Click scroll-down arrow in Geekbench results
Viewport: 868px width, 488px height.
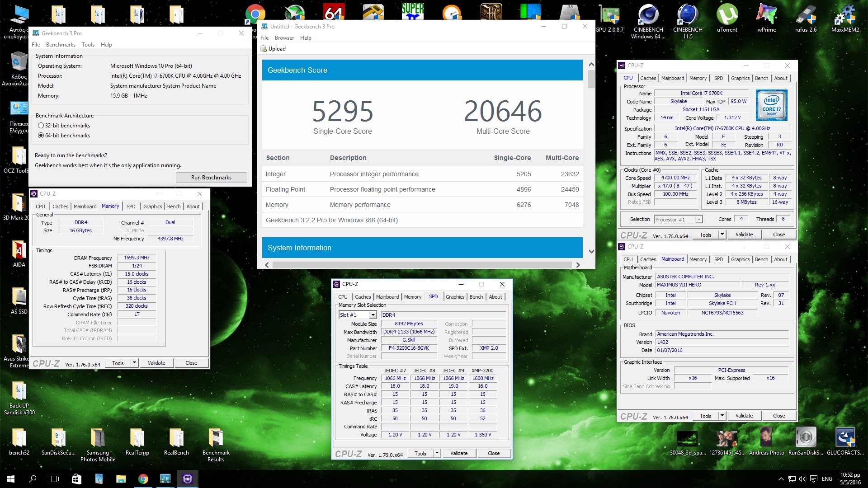point(591,252)
